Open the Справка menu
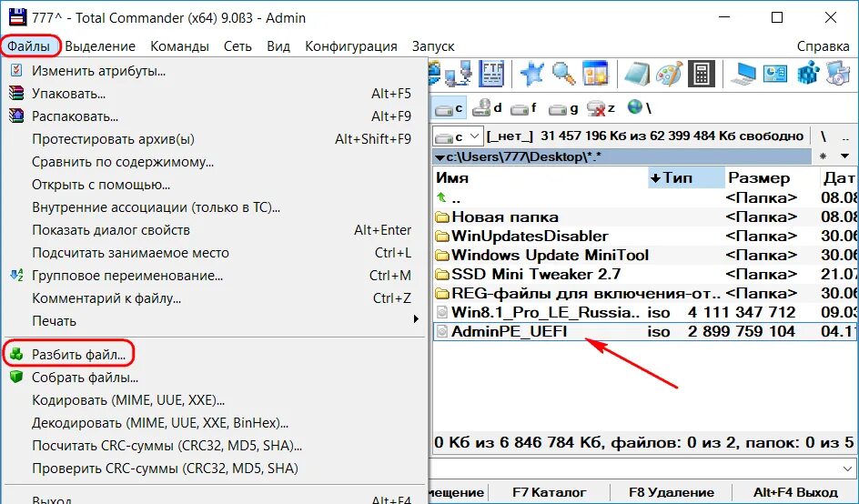 (x=823, y=46)
